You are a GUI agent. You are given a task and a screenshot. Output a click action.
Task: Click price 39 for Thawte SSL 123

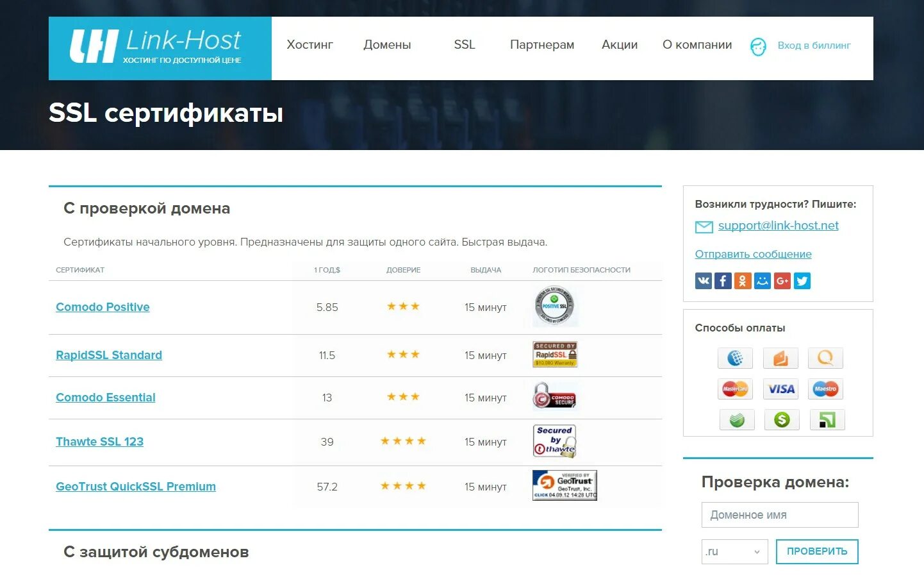pyautogui.click(x=327, y=442)
